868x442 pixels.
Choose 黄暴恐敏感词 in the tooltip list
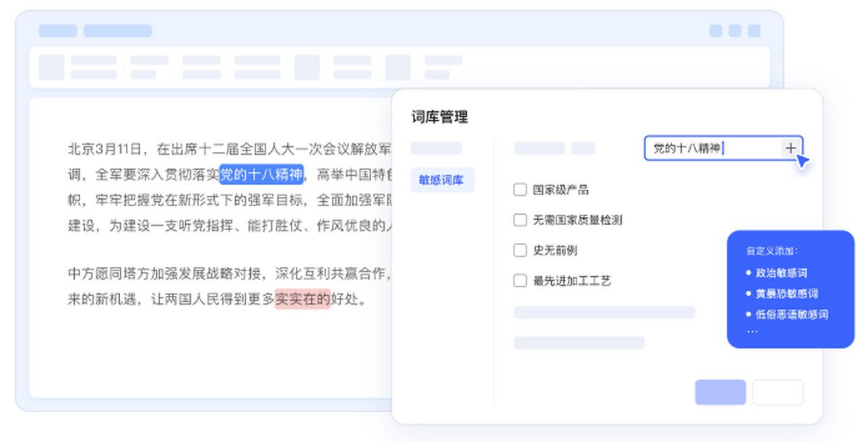point(787,294)
